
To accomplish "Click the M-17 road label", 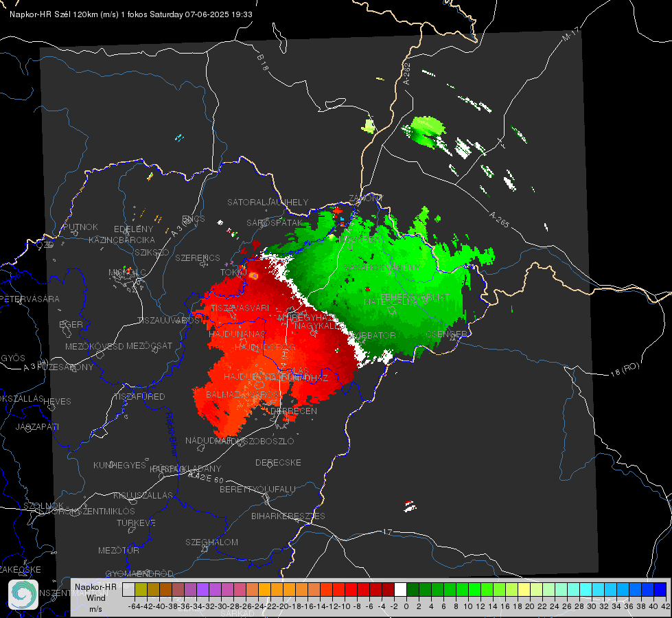I will tap(570, 34).
